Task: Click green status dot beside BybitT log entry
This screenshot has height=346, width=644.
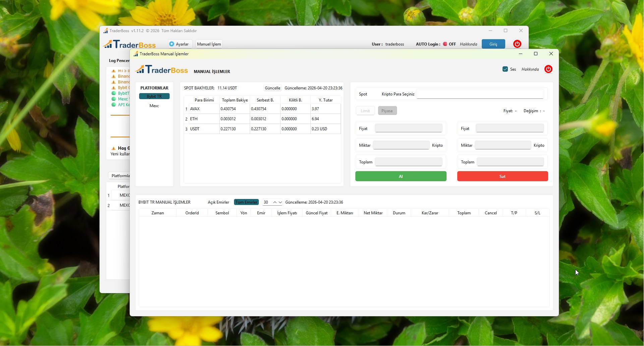Action: (x=114, y=93)
